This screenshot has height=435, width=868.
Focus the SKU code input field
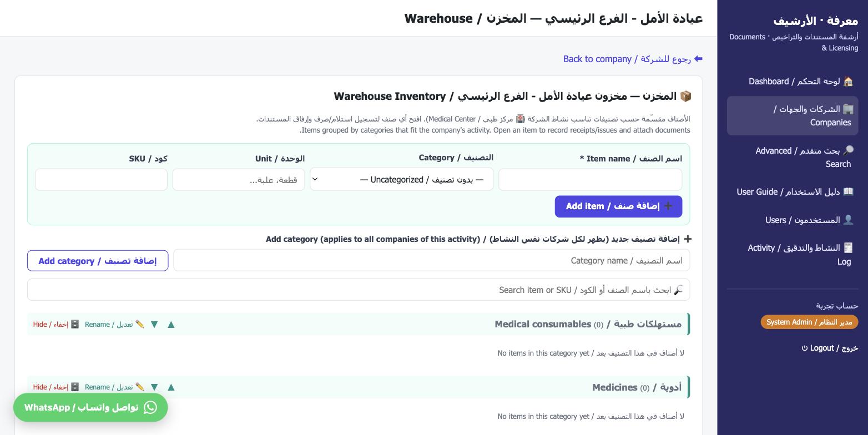(101, 180)
